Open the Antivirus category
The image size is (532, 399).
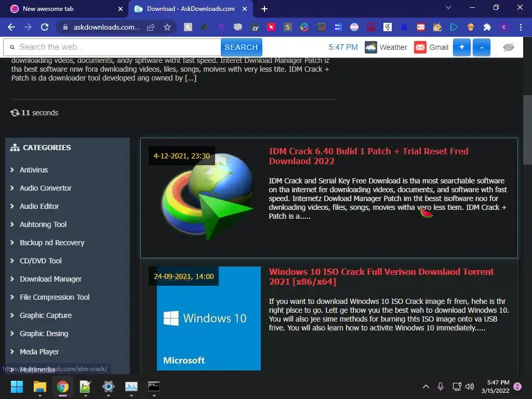pyautogui.click(x=34, y=170)
